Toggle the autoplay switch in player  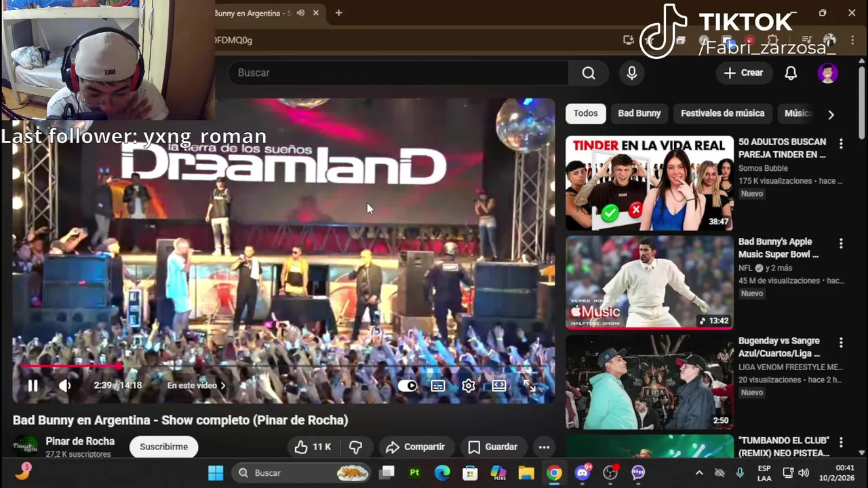[408, 386]
